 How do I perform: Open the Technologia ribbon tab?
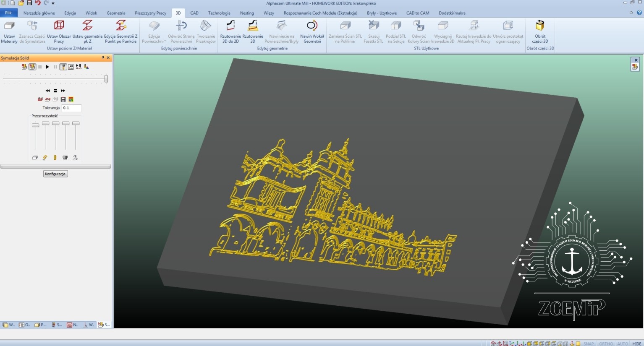tap(219, 13)
